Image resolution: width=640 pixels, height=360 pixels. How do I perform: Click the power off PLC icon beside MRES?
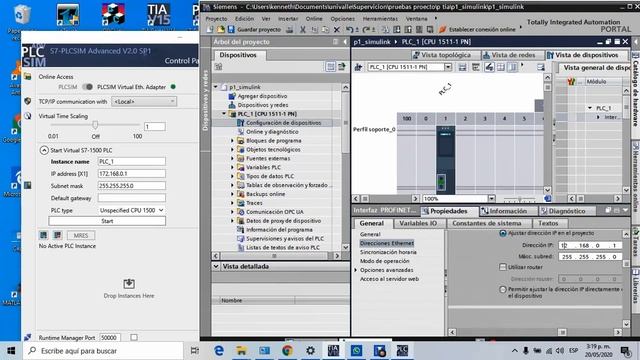coord(58,235)
